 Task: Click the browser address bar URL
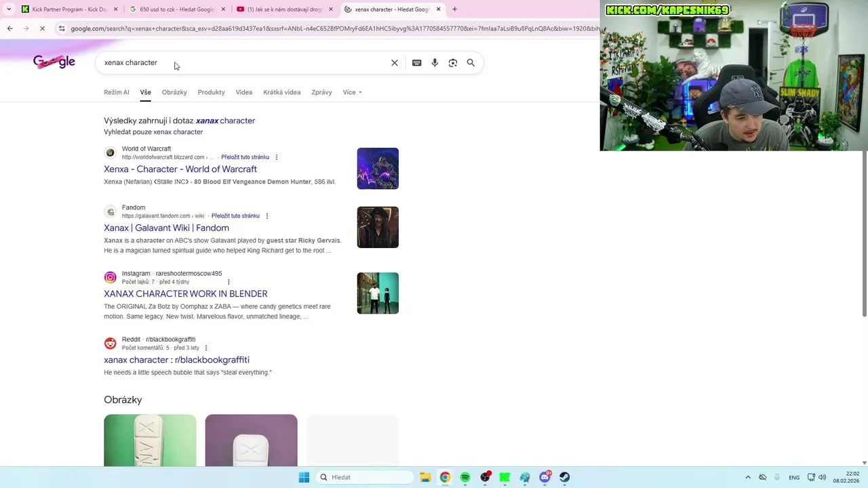pos(332,28)
